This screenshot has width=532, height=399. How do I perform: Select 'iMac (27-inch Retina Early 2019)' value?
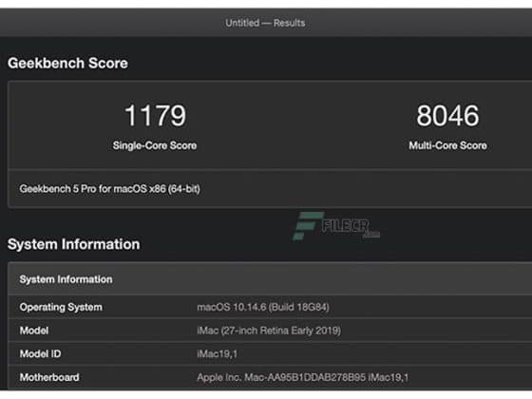pyautogui.click(x=269, y=331)
